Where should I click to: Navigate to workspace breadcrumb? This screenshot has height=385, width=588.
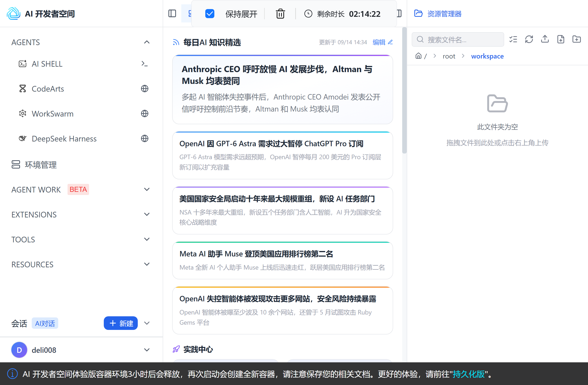(487, 56)
